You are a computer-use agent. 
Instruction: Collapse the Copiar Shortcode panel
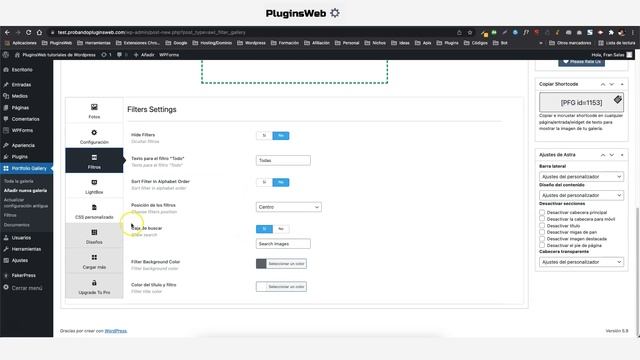622,84
